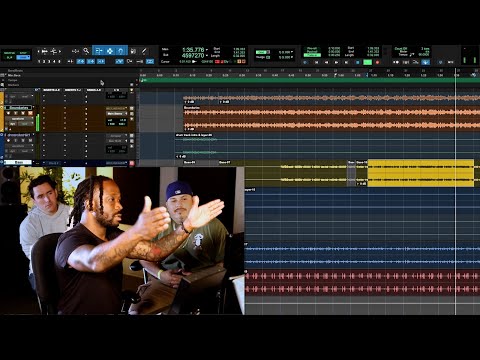480x360 pixels.
Task: Toggle the transport Online button
Action: pyautogui.click(x=306, y=62)
